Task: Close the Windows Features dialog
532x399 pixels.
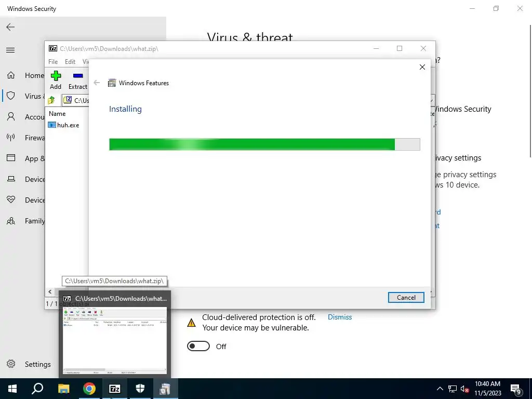Action: click(422, 67)
